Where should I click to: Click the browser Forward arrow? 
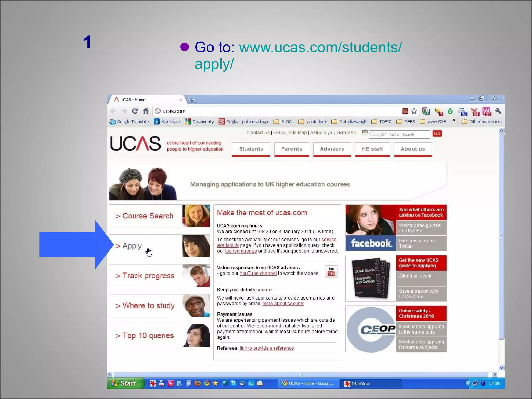click(x=124, y=111)
